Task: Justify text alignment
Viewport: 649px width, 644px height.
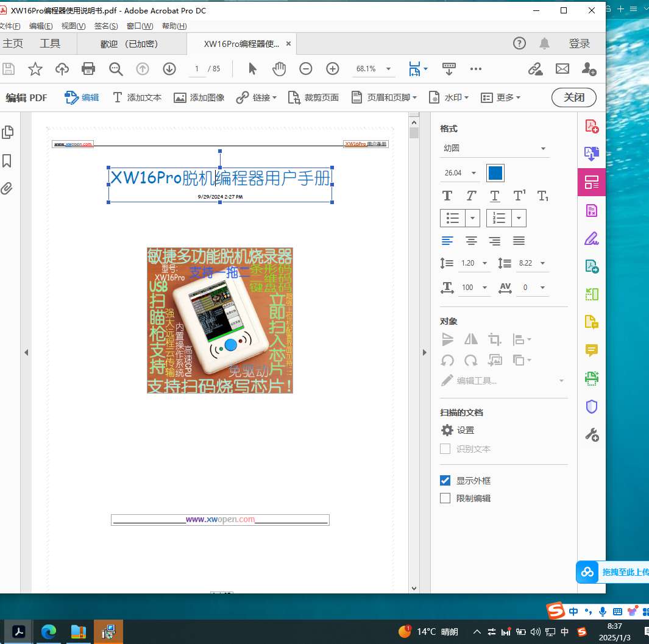Action: click(519, 241)
